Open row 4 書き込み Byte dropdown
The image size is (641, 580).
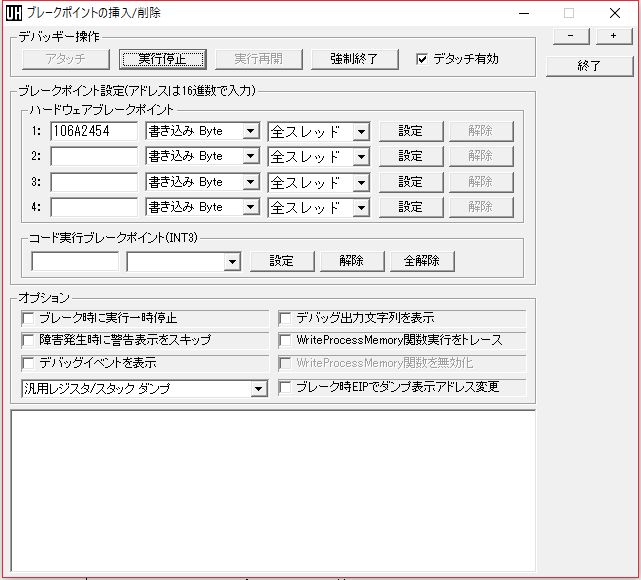pos(202,207)
